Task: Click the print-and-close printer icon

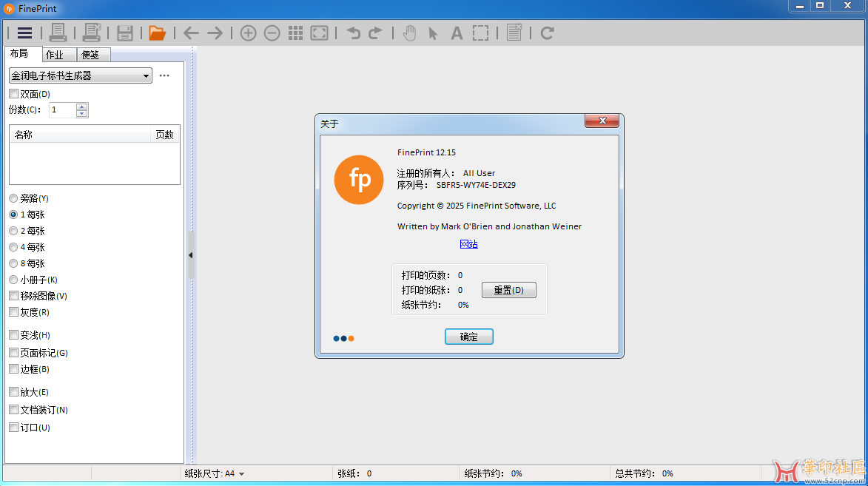Action: click(x=91, y=33)
